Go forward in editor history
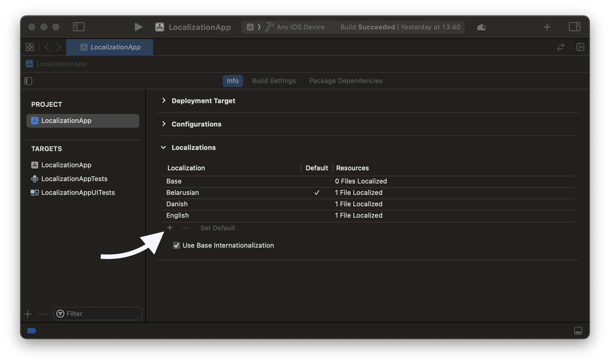The width and height of the screenshot is (610, 364). coord(59,47)
